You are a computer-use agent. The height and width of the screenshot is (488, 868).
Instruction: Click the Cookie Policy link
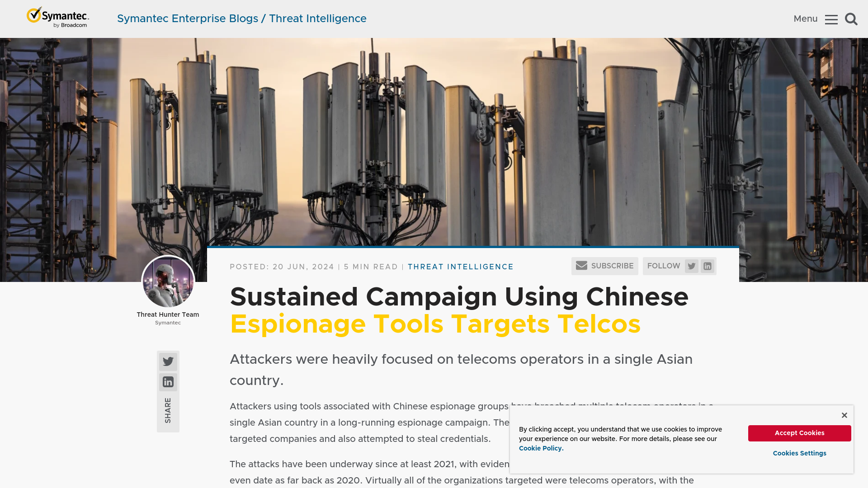pyautogui.click(x=541, y=447)
